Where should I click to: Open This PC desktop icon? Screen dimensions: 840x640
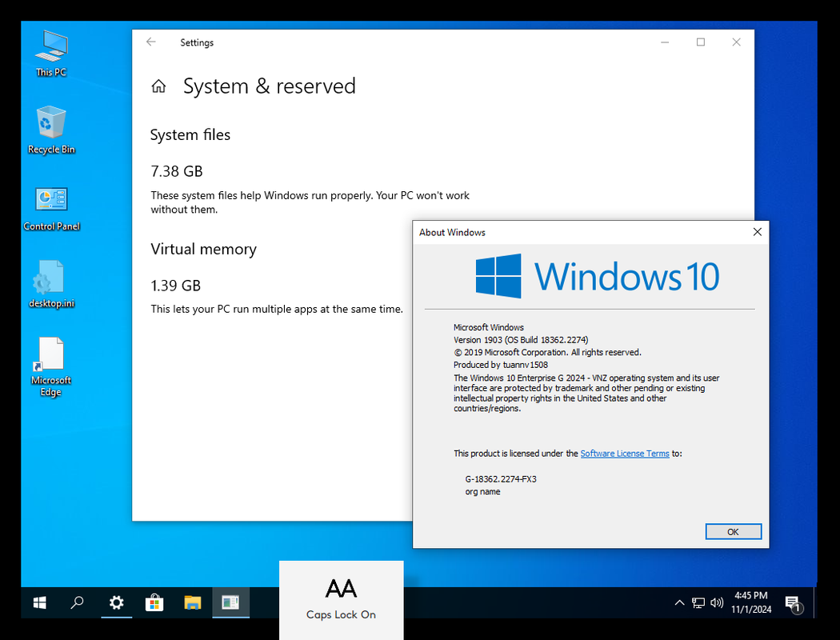tap(51, 54)
